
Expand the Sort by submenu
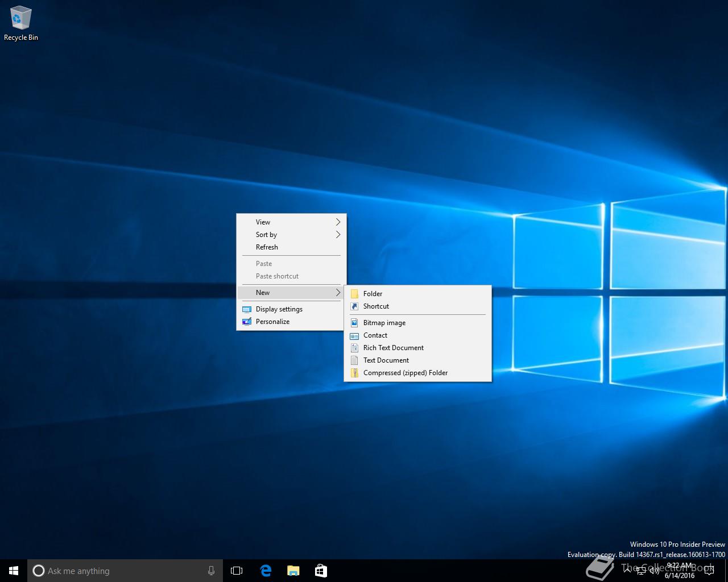click(x=291, y=235)
